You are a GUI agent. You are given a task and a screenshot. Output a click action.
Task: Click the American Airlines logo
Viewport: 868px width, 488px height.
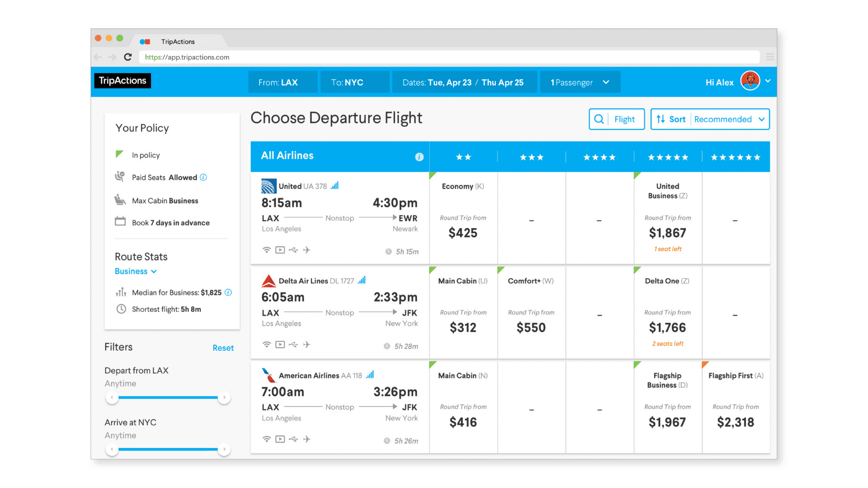click(x=269, y=375)
